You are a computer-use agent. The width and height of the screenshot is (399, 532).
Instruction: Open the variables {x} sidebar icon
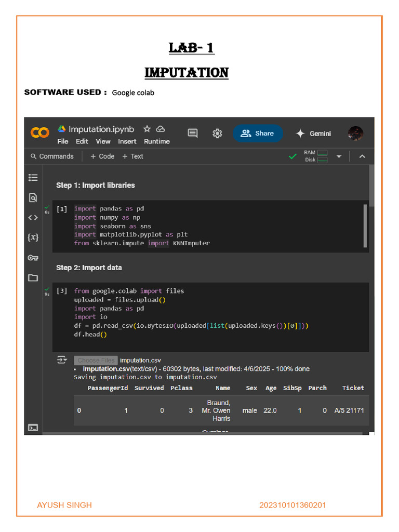[33, 237]
